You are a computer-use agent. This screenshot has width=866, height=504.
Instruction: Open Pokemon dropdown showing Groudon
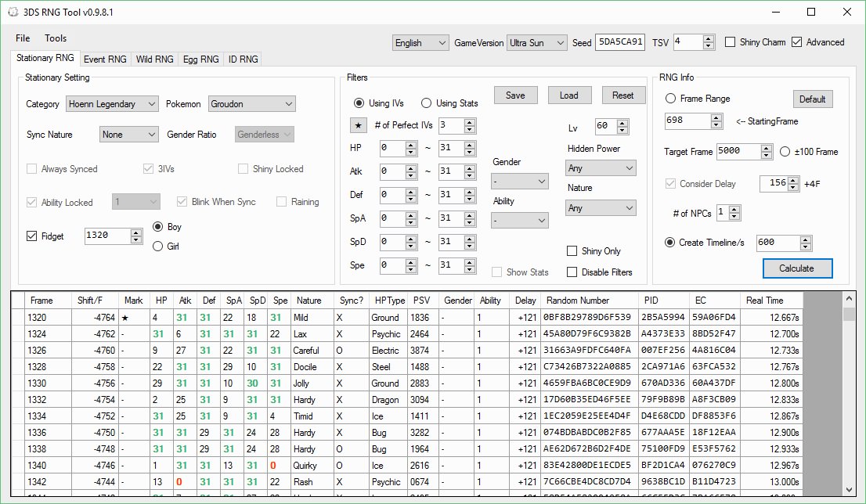[x=252, y=104]
